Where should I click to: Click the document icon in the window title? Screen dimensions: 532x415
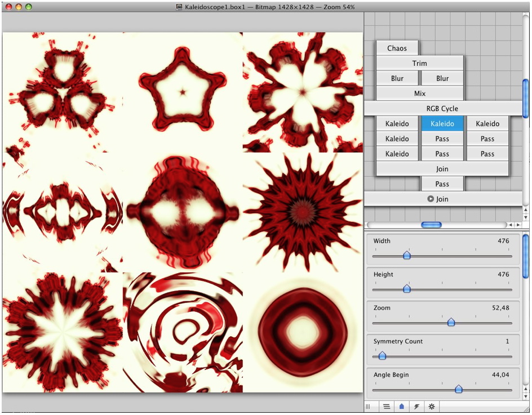(179, 7)
